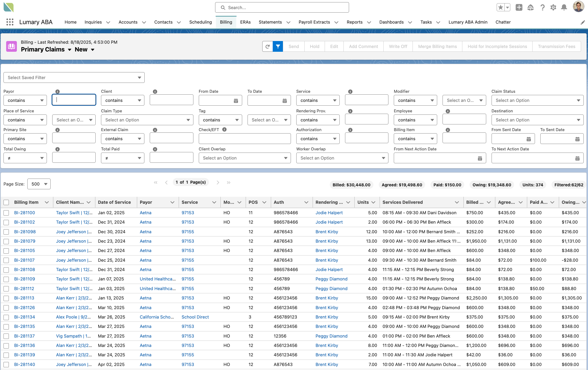Click the edit navigation pencil icon

(x=583, y=23)
